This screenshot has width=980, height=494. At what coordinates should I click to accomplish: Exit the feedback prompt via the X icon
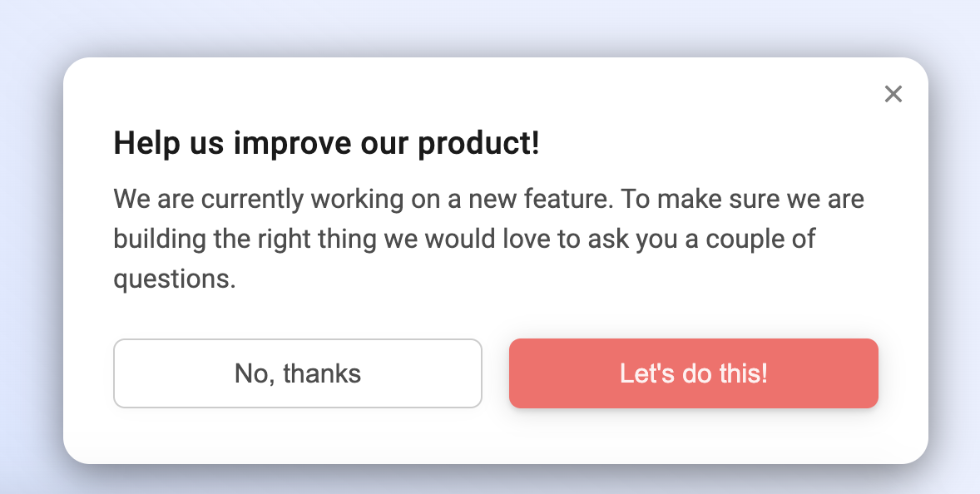point(893,94)
